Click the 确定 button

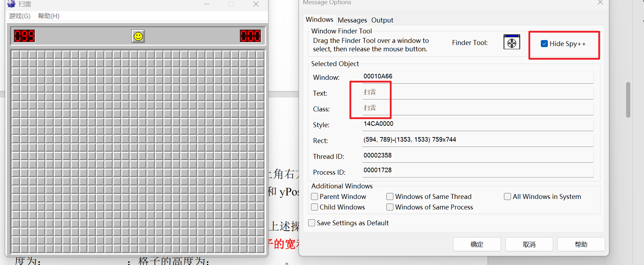(x=477, y=244)
